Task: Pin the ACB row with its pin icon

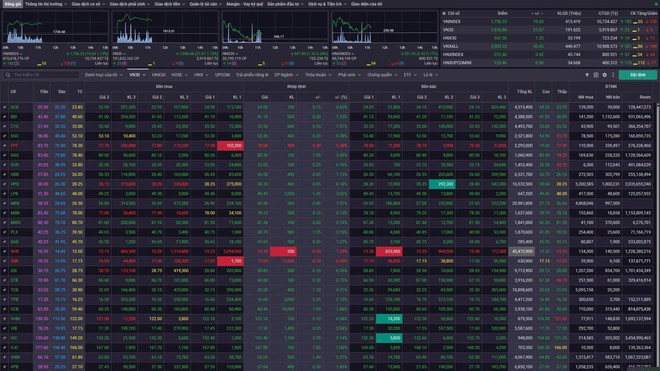Action: 5,107
